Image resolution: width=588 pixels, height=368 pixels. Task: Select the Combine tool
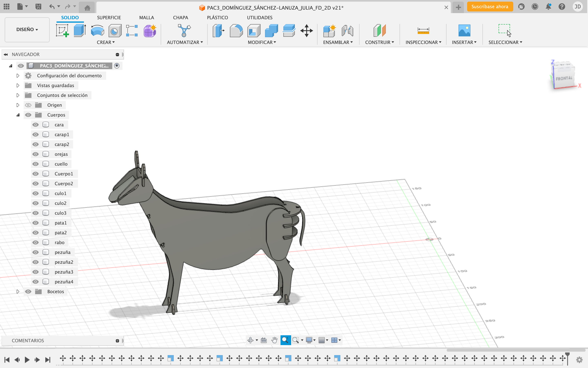(x=271, y=31)
